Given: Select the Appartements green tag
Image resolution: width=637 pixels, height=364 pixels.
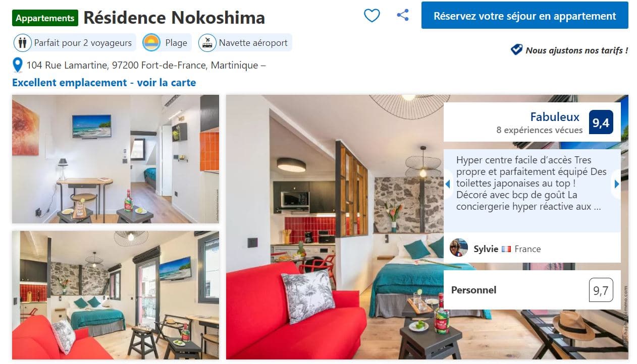Looking at the screenshot, I should (x=45, y=18).
